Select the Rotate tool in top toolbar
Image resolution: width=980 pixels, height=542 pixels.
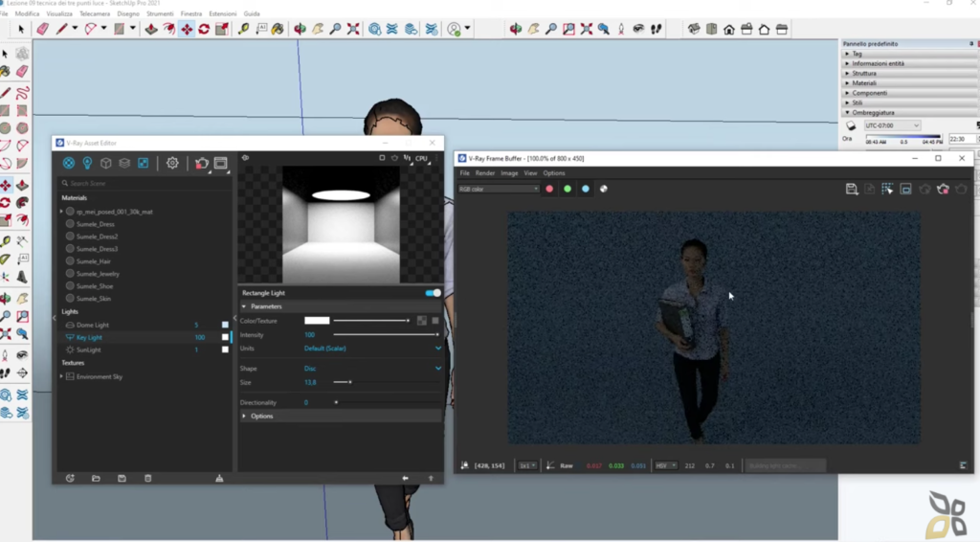205,29
